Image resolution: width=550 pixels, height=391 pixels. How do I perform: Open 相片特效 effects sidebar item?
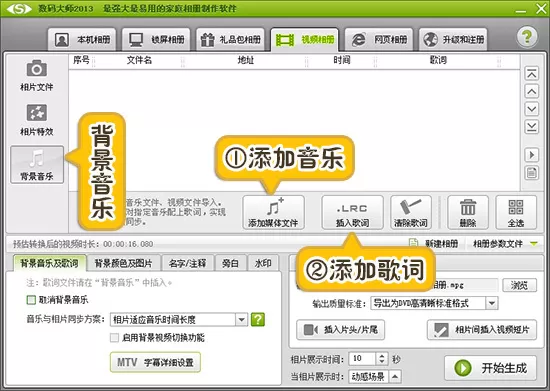coord(36,120)
